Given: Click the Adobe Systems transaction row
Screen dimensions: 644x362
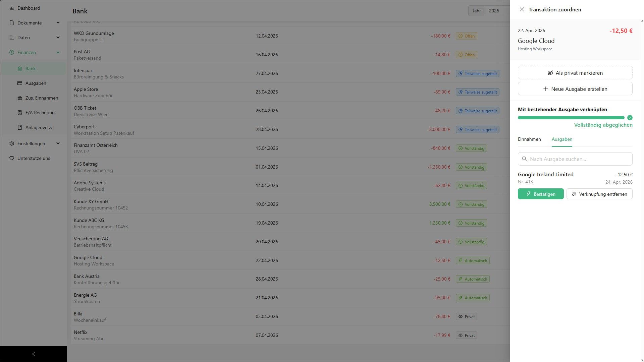Looking at the screenshot, I should click(x=290, y=186).
